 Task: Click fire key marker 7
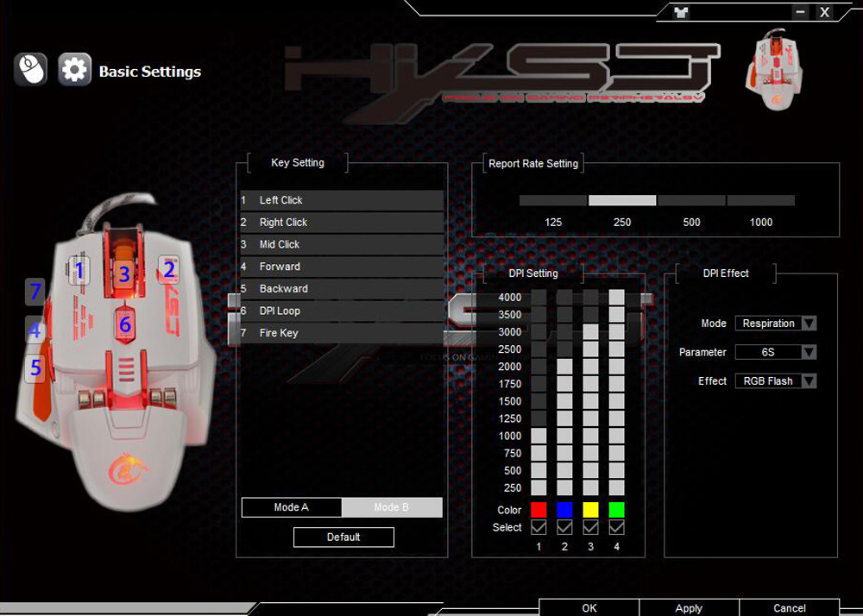(x=35, y=292)
